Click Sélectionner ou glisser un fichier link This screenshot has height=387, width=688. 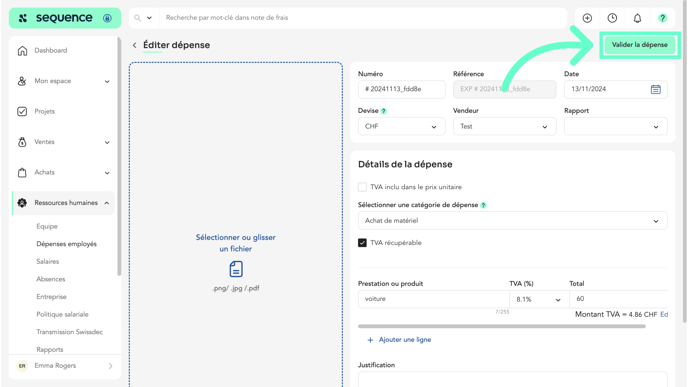(x=236, y=243)
